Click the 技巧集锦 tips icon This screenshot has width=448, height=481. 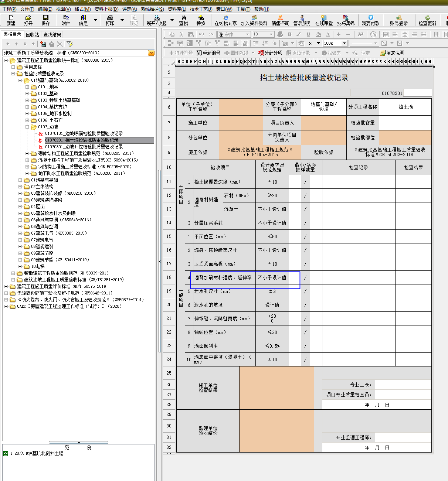pyautogui.click(x=346, y=20)
